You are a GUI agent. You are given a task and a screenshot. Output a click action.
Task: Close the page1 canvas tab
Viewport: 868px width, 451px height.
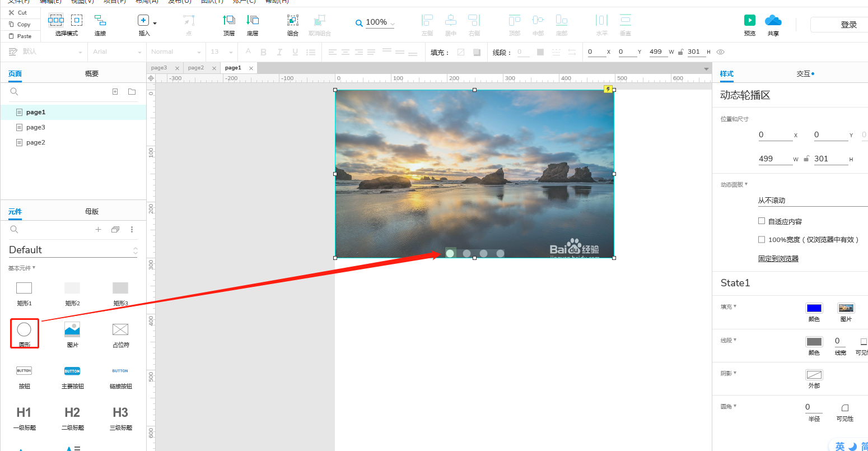(251, 68)
